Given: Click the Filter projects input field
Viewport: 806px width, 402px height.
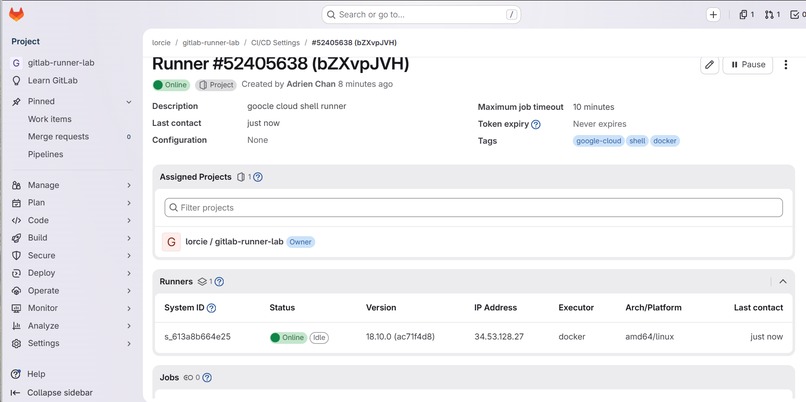Looking at the screenshot, I should point(473,208).
